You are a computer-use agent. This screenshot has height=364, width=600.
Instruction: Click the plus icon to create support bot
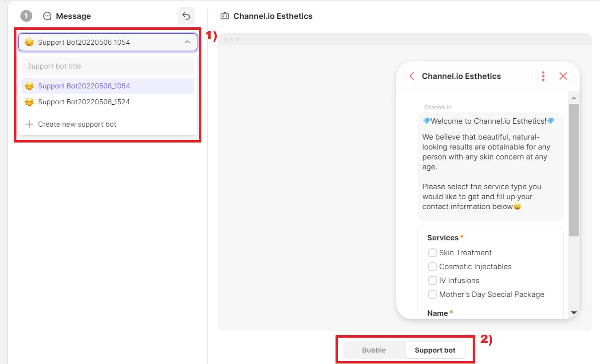[29, 124]
